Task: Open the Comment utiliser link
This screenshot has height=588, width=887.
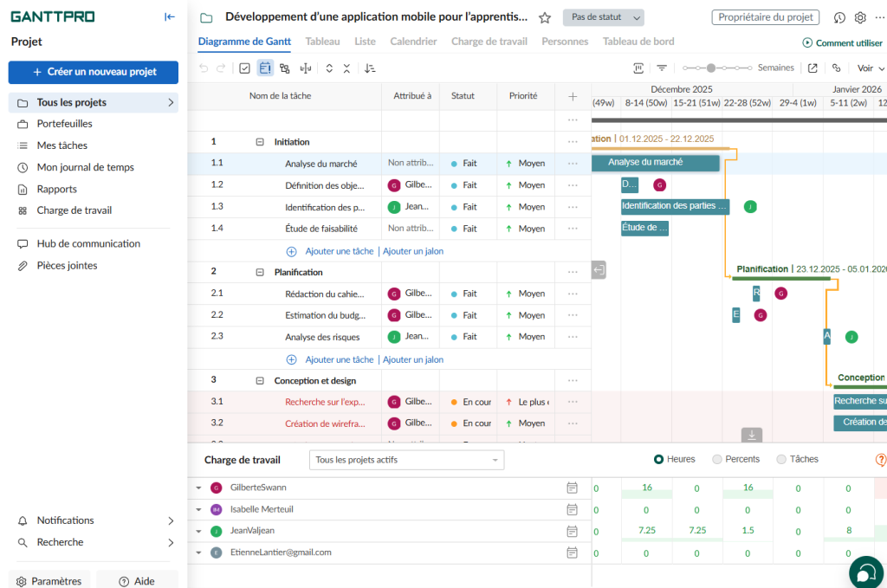Action: (843, 43)
